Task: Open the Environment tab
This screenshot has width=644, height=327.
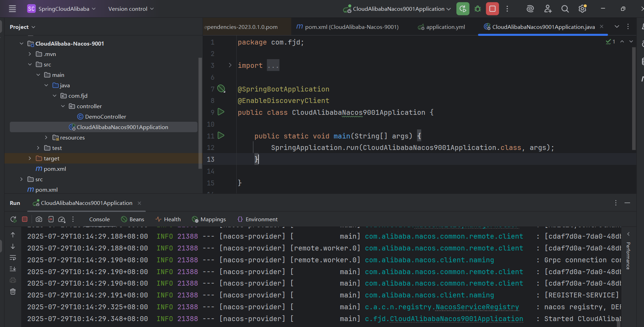Action: 258,219
